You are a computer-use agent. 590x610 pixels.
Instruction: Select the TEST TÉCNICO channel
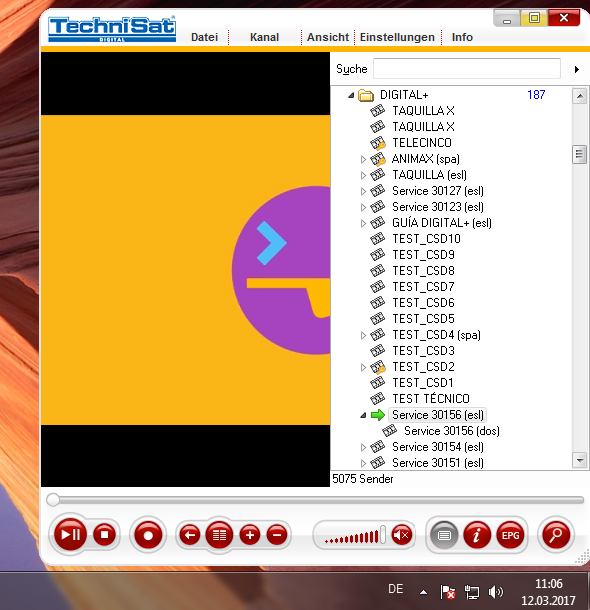[431, 398]
